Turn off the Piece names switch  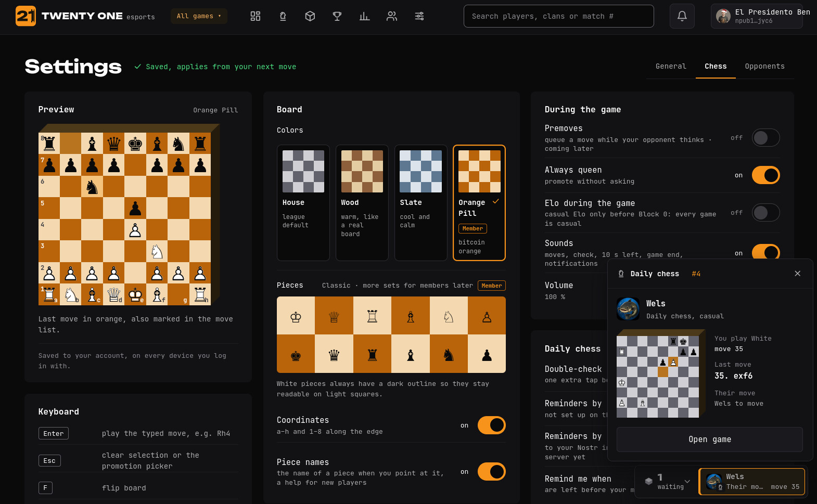pos(491,472)
